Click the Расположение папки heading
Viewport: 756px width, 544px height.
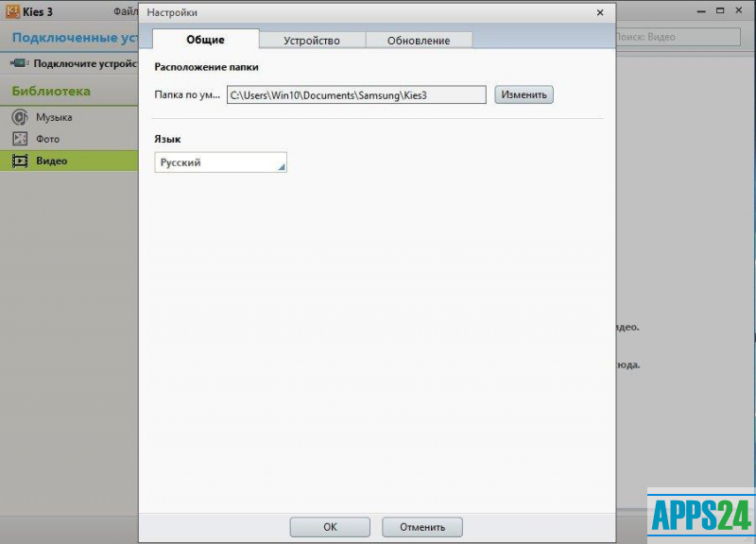206,67
